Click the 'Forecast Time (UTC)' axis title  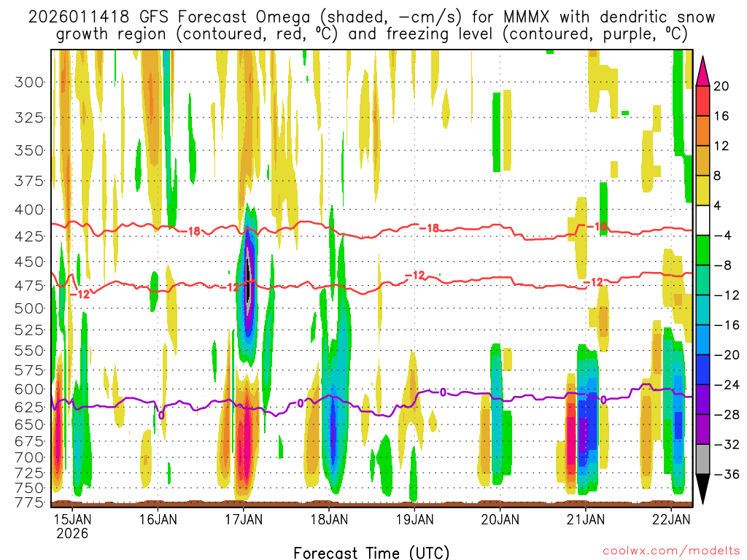(x=371, y=553)
